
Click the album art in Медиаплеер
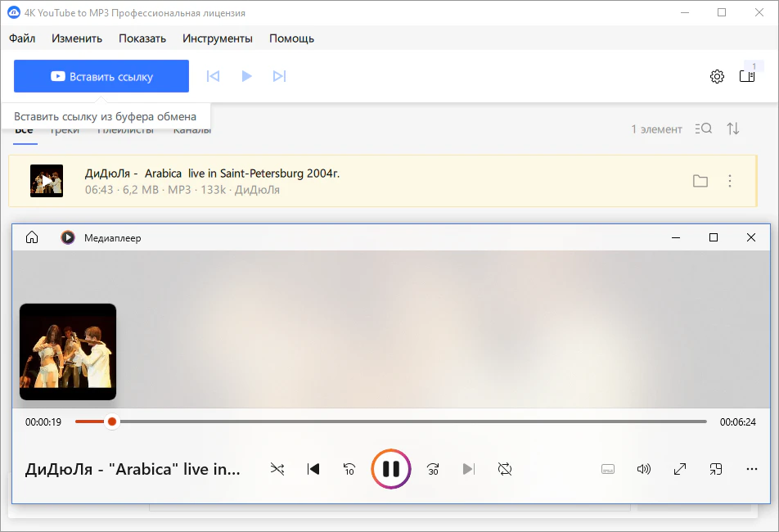point(68,352)
